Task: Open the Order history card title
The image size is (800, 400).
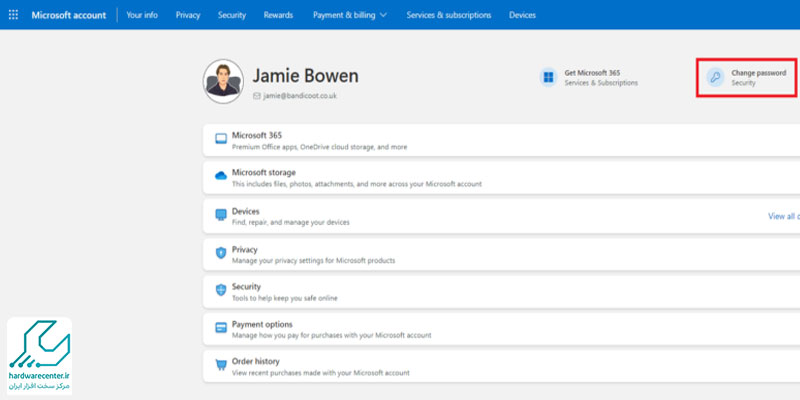Action: point(256,362)
